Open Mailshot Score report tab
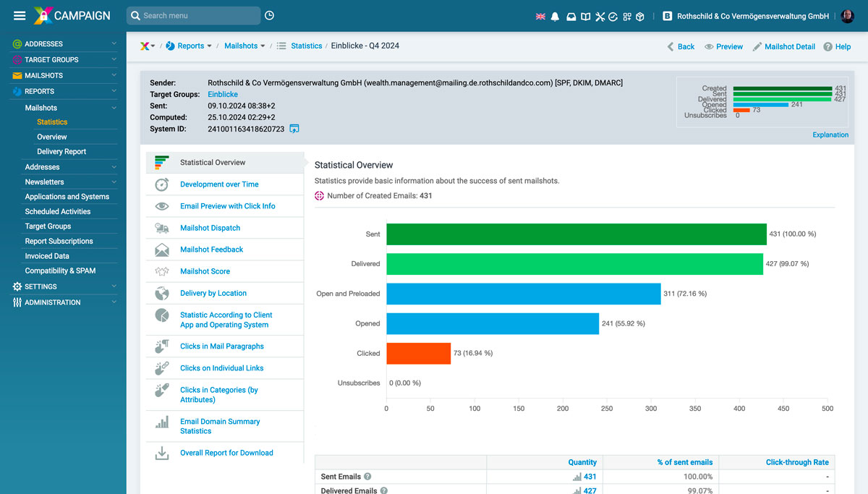868x494 pixels. click(x=205, y=271)
